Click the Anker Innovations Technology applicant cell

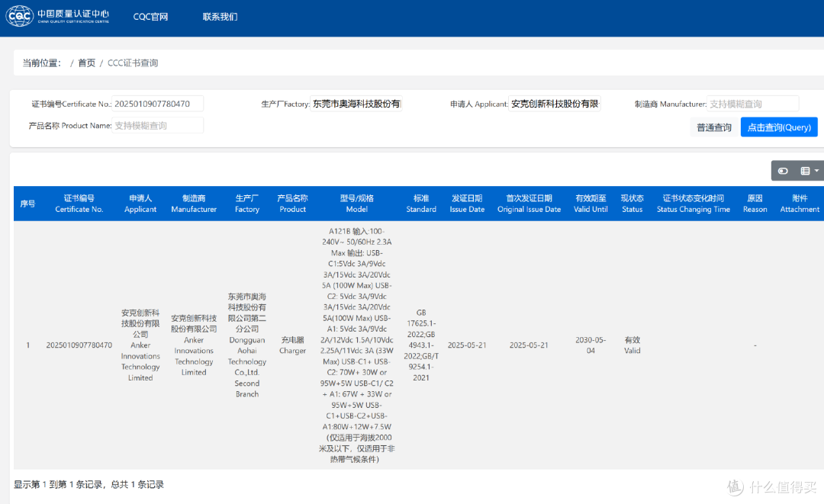point(140,345)
